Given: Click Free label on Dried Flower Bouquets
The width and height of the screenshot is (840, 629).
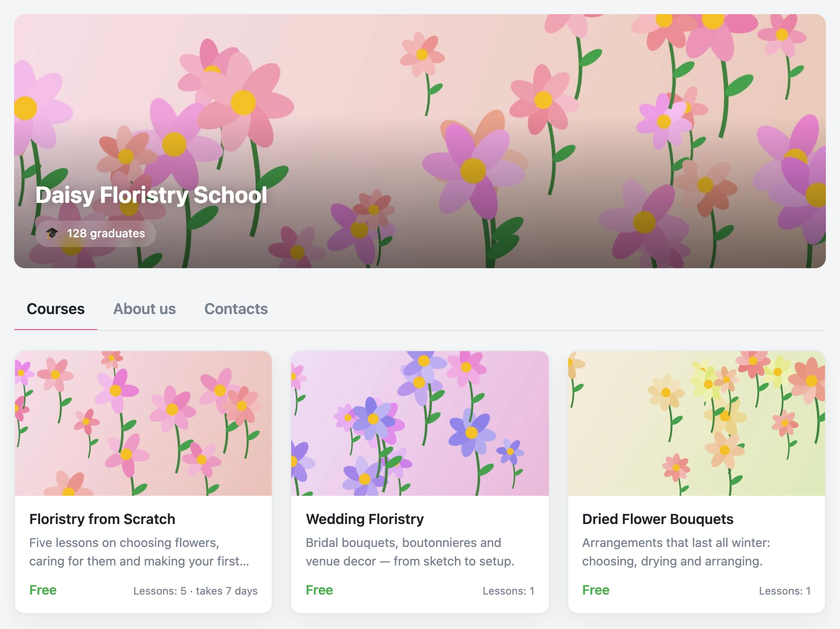Looking at the screenshot, I should pos(596,590).
